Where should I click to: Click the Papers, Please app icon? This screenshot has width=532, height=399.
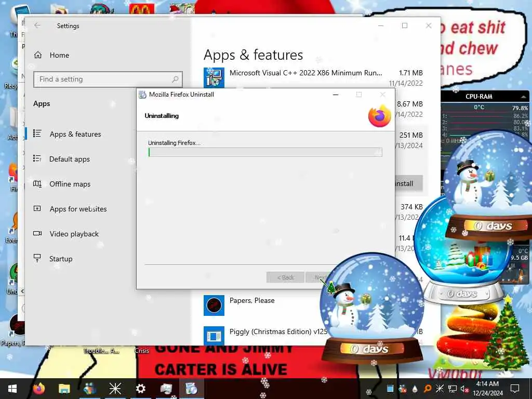tap(214, 305)
